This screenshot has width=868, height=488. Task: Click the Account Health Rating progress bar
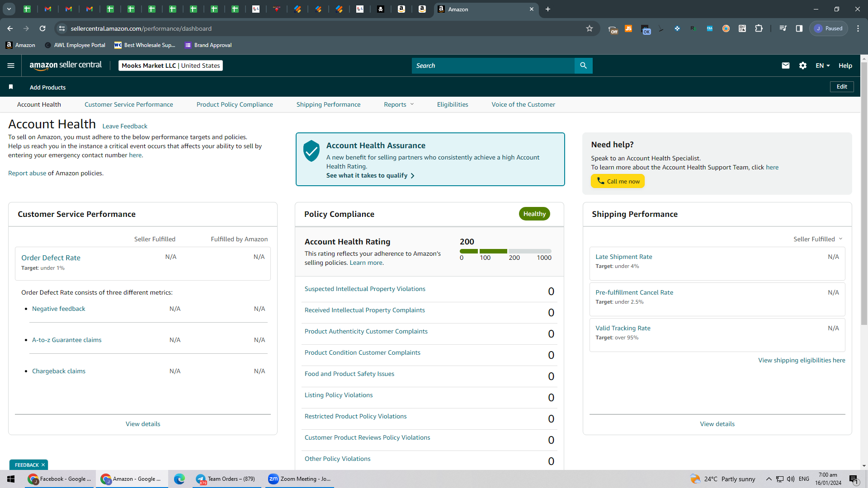pos(505,251)
